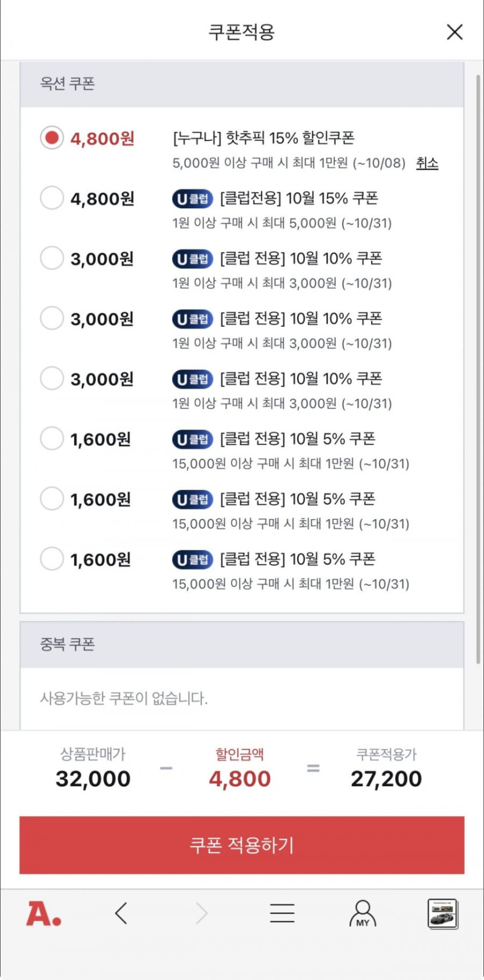Select the 핫추픽 15% 할인쿠폰 radio button
Image resolution: width=484 pixels, height=980 pixels.
tap(52, 138)
